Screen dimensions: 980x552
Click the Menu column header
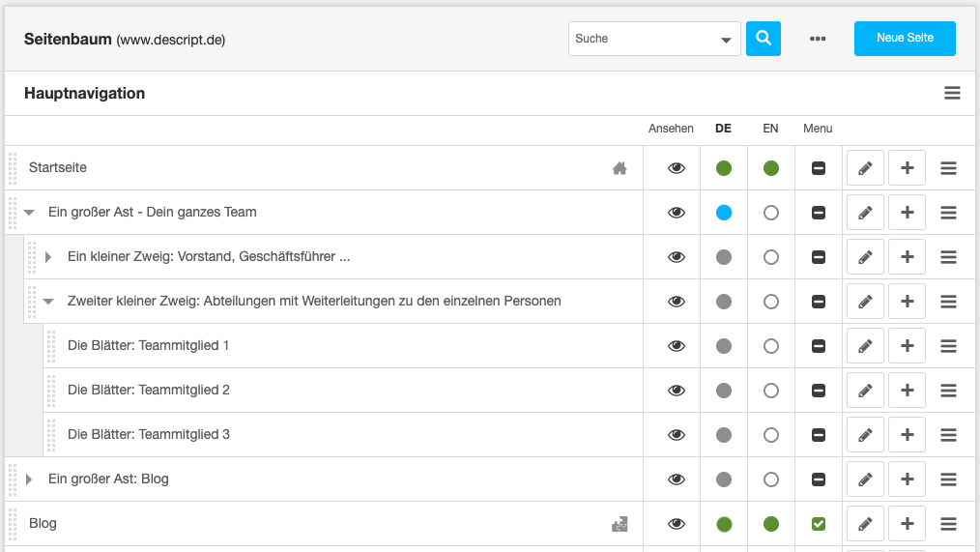click(818, 129)
